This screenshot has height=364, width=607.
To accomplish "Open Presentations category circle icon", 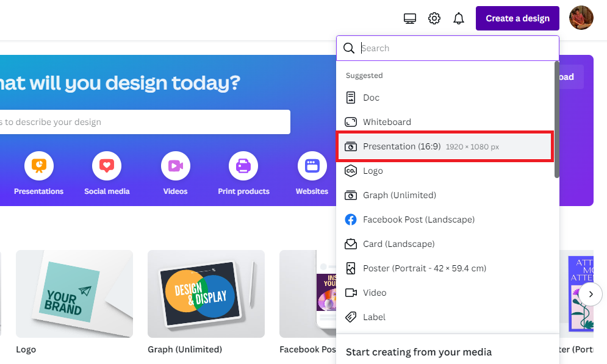I will pyautogui.click(x=38, y=166).
